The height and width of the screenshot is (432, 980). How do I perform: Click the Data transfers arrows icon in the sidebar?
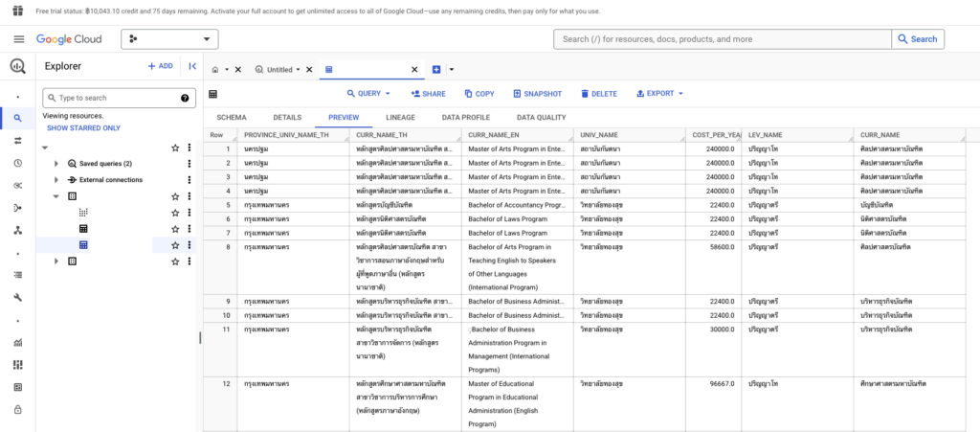[18, 140]
